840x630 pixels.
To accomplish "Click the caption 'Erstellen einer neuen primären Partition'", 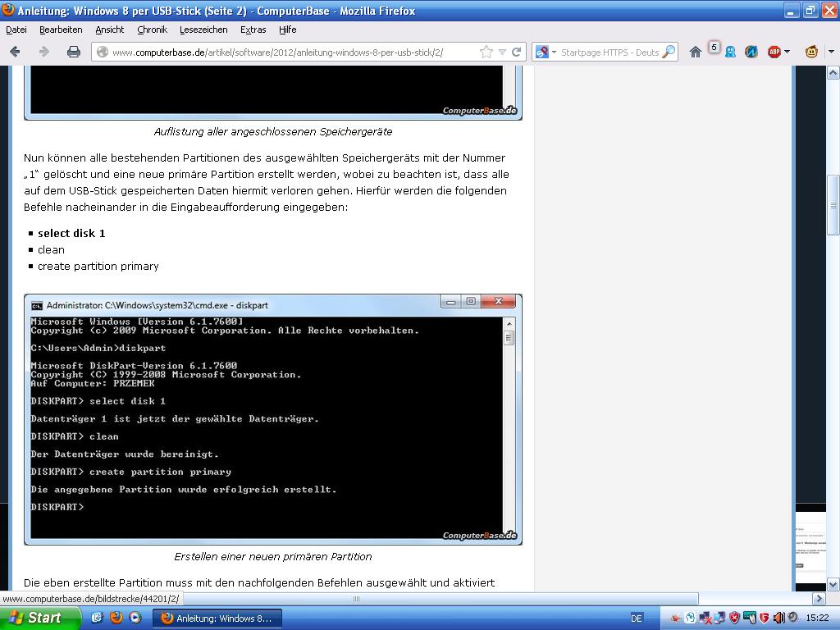I will (x=272, y=557).
